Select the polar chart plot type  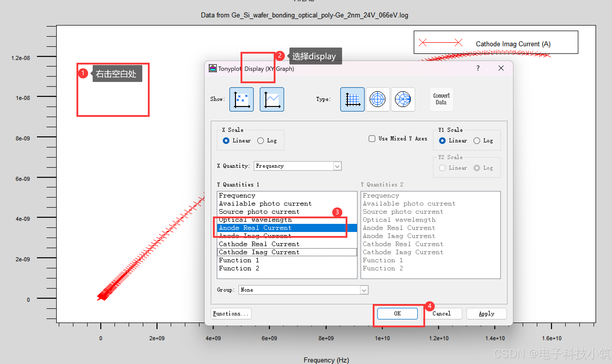(x=377, y=99)
